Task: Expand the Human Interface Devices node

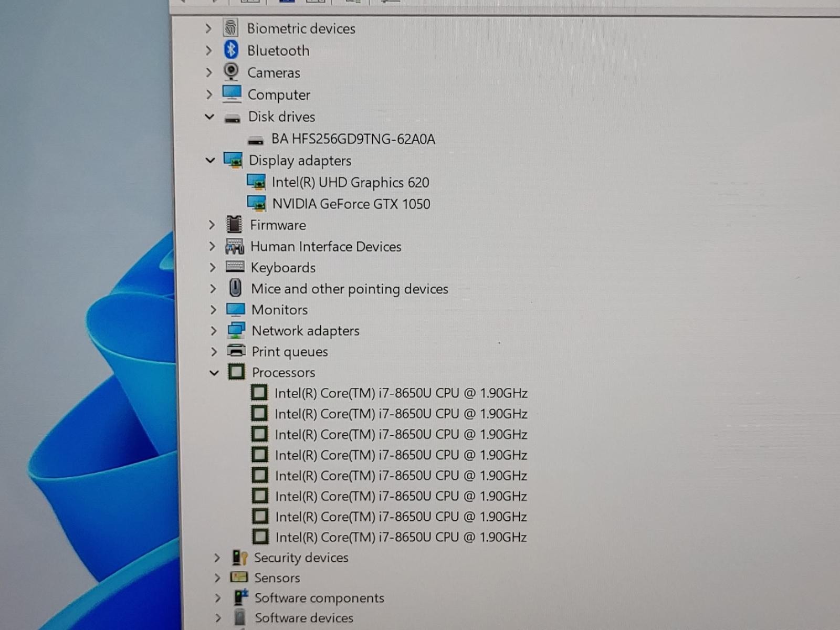Action: (212, 246)
